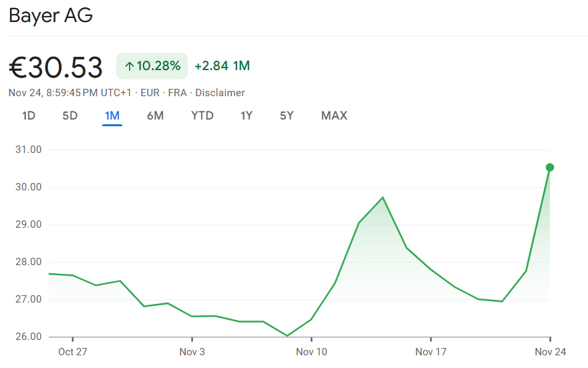The image size is (588, 368).
Task: Select the 5D chart range
Action: (70, 116)
